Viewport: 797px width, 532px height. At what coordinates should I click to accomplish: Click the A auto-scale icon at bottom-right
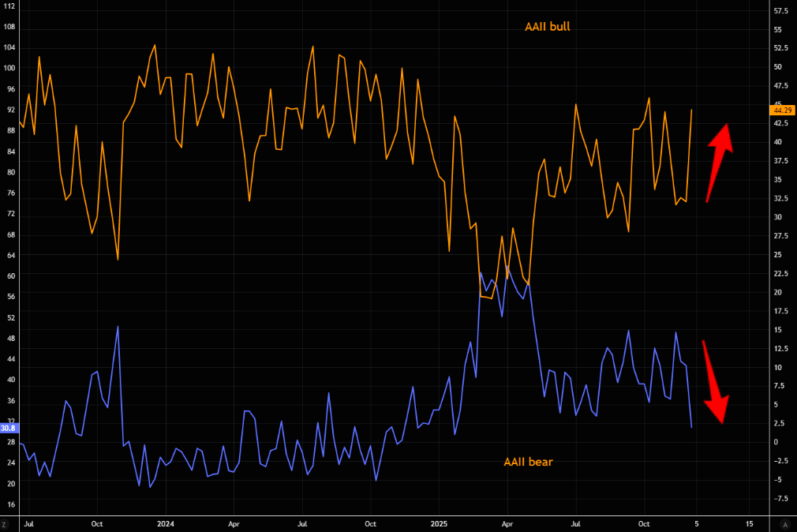click(x=784, y=523)
